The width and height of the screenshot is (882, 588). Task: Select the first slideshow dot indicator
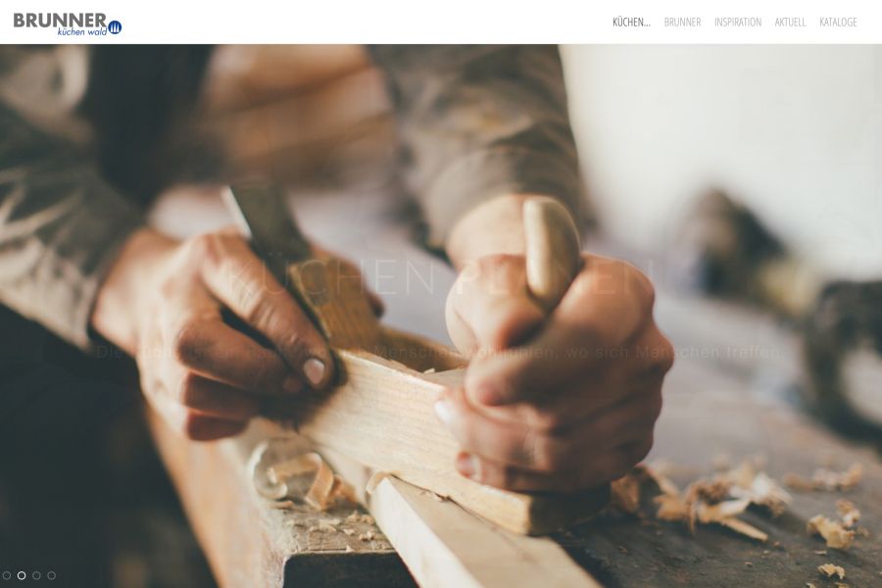pos(7,575)
